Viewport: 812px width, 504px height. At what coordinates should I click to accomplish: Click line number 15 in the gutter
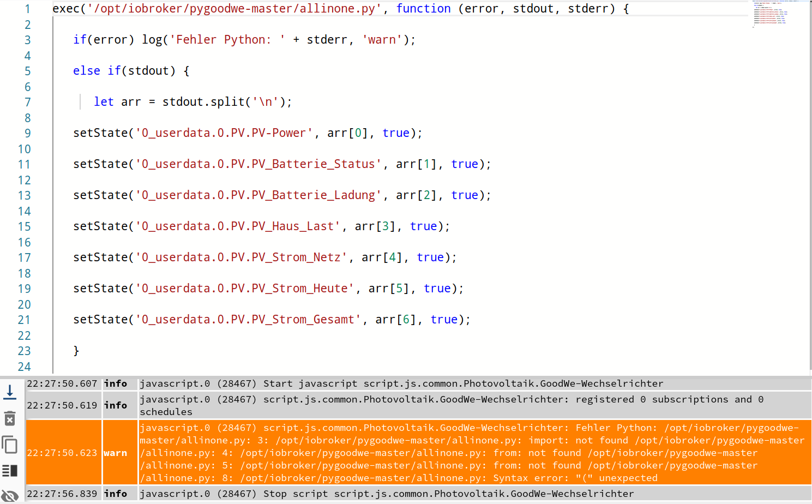[24, 226]
